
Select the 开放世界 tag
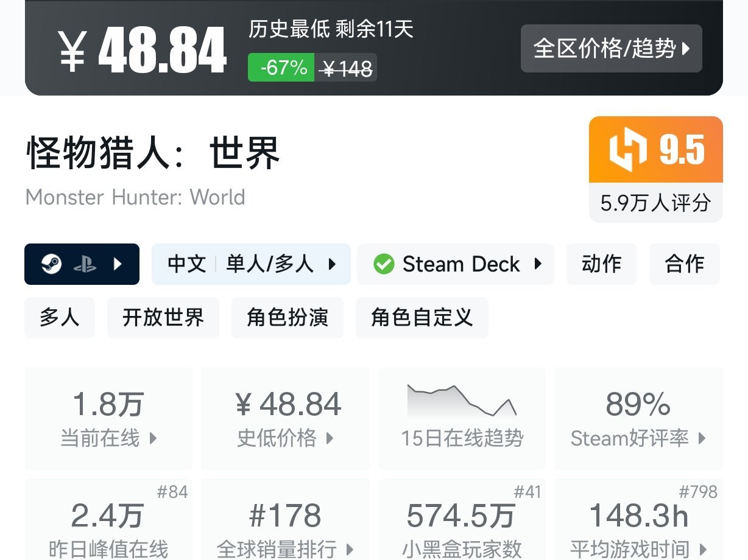[163, 318]
